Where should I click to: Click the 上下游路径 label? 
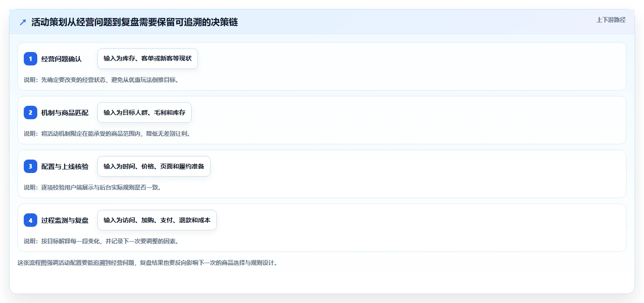(x=611, y=20)
